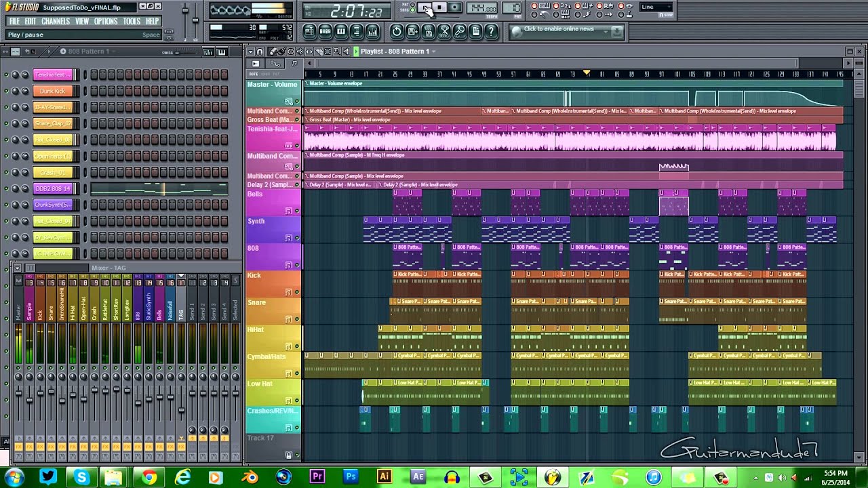Select the Mute tool in Playlist toolbar
868x488 pixels.
pyautogui.click(x=300, y=52)
